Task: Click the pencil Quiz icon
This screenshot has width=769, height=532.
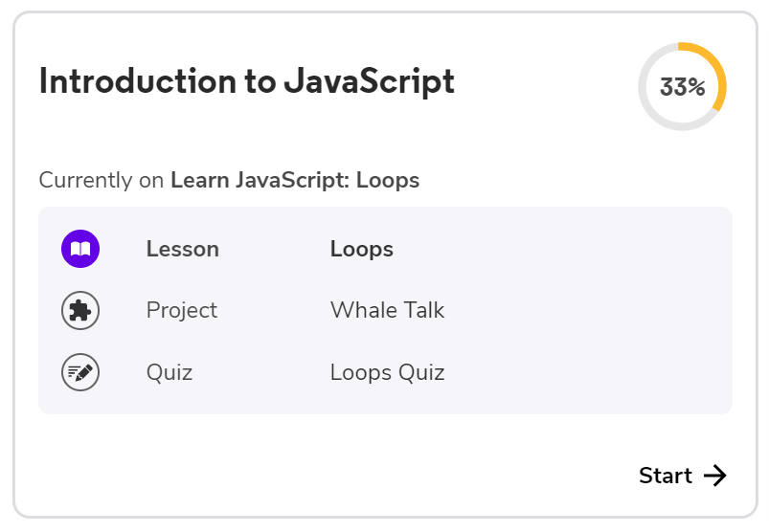Action: (x=80, y=372)
